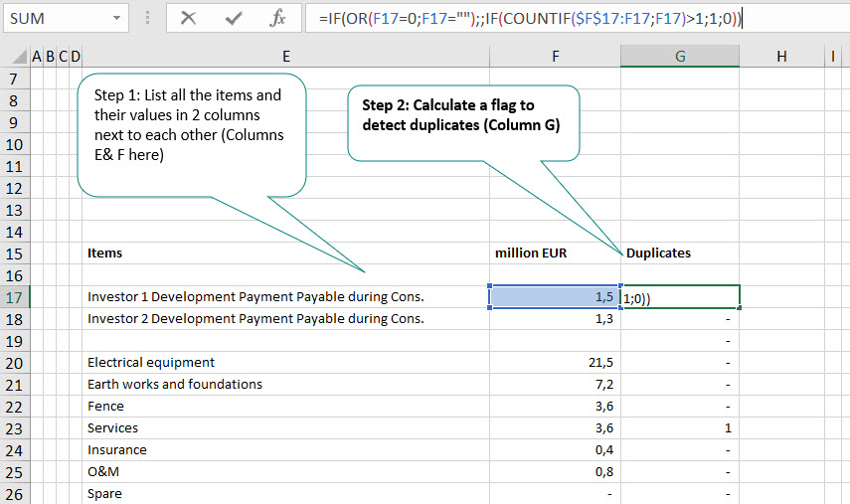Click value 3,6 in the Fence row
The width and height of the screenshot is (850, 504).
[555, 407]
